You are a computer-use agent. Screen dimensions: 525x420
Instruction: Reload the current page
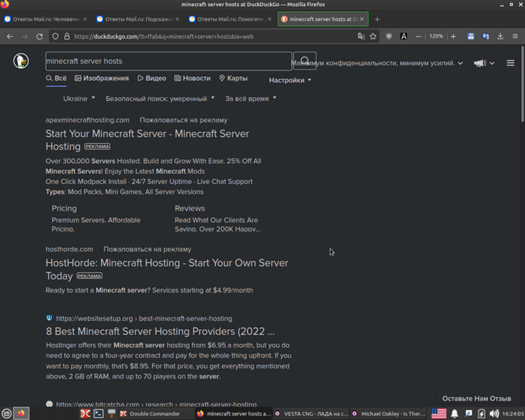[x=39, y=37]
